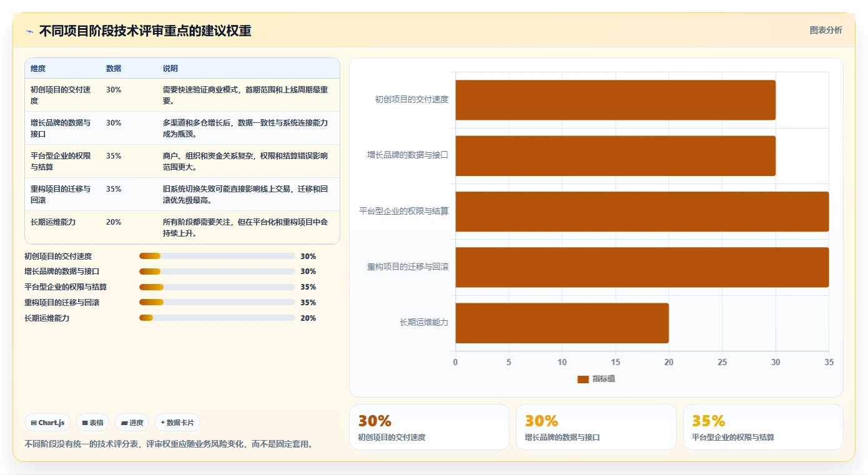Click x-axis tick label 35
This screenshot has height=475, width=868.
pyautogui.click(x=829, y=363)
